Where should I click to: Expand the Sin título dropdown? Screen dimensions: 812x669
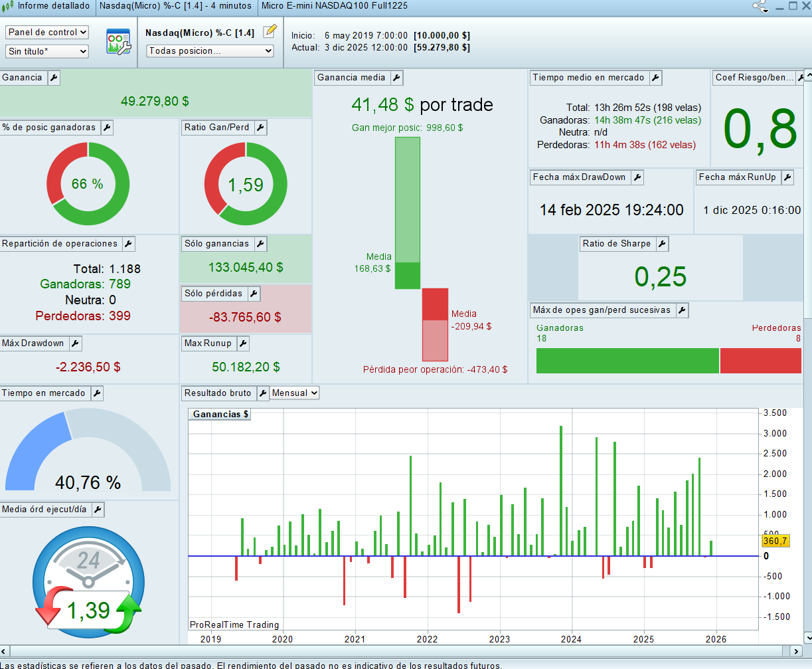[47, 51]
